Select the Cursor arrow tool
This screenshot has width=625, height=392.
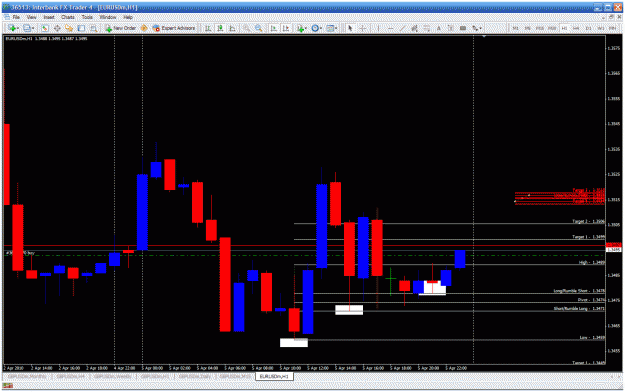click(x=350, y=28)
